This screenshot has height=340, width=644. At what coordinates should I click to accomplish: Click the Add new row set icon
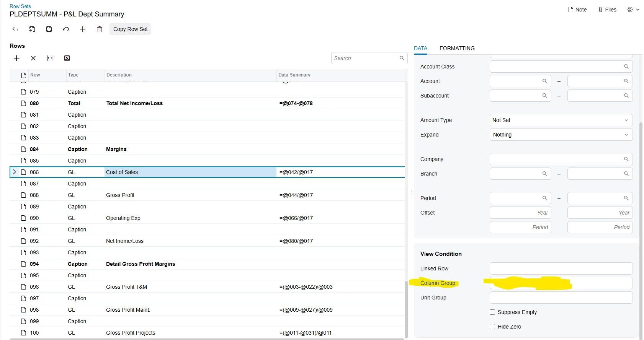pyautogui.click(x=83, y=29)
